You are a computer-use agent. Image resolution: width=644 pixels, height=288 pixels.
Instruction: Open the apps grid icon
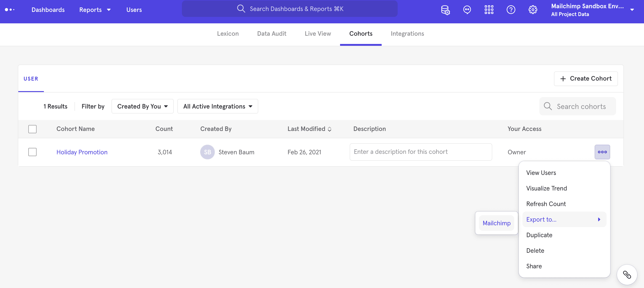[489, 10]
